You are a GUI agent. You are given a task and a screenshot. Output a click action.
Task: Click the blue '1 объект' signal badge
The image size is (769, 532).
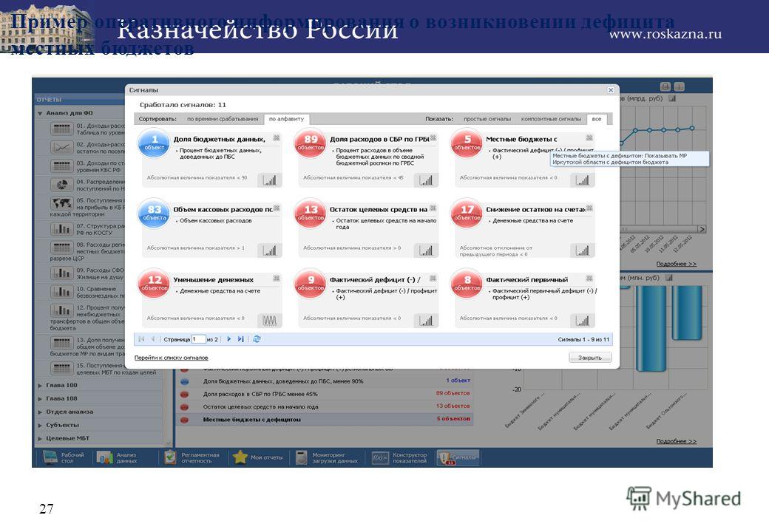tap(154, 143)
